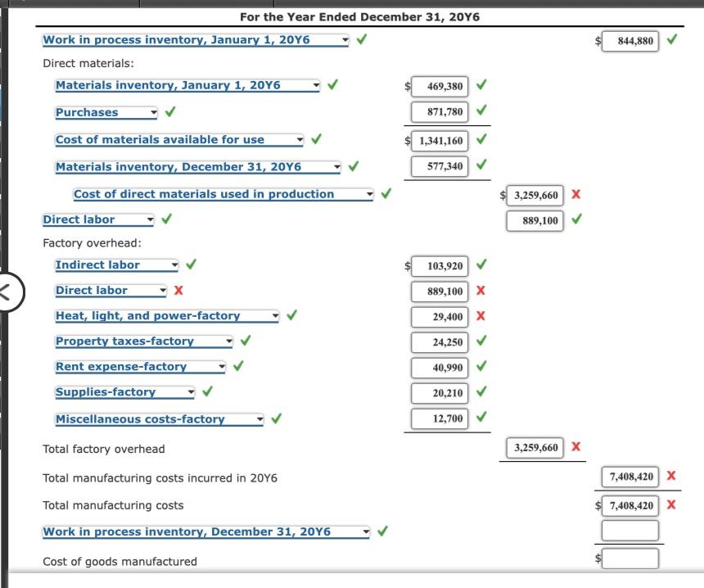
Task: Click green check beside Work in process December dropdown
Action: [x=382, y=531]
